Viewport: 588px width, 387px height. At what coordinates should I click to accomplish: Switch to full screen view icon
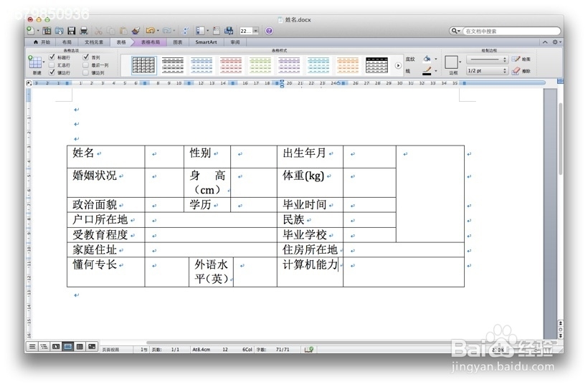[92, 347]
